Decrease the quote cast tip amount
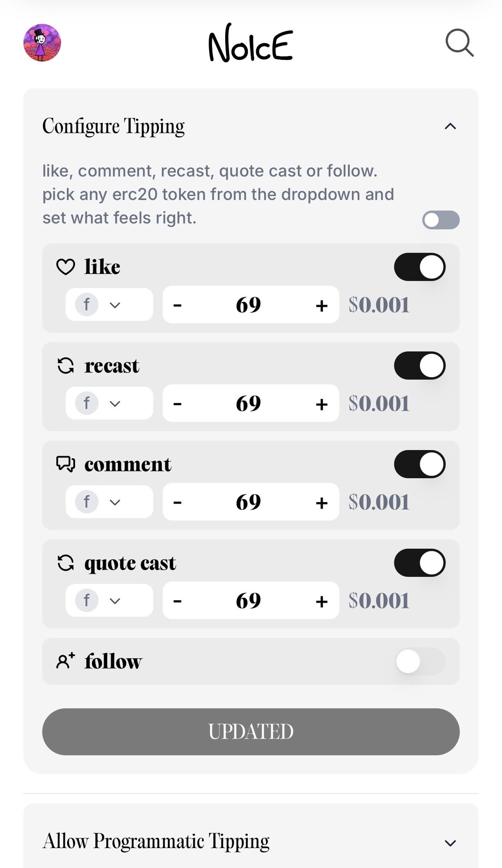The height and width of the screenshot is (868, 502). (177, 601)
